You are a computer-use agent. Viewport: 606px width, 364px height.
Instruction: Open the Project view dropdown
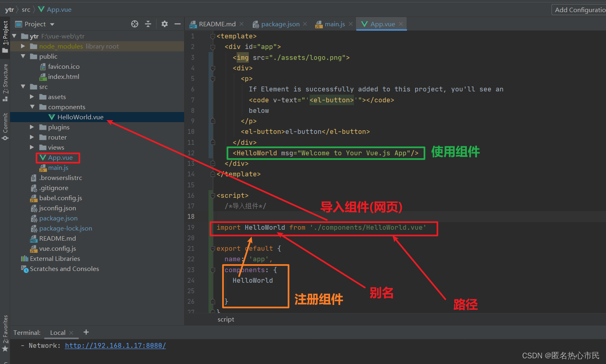click(x=52, y=24)
